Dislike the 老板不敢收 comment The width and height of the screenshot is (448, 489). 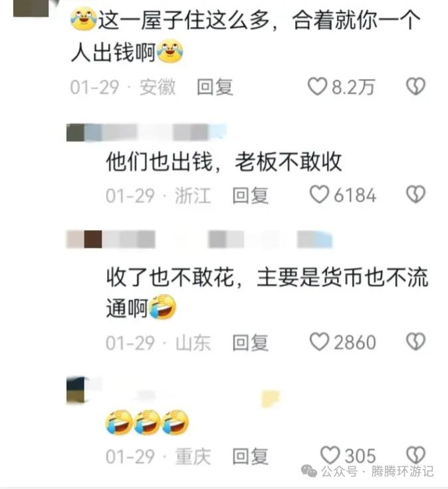point(415,194)
